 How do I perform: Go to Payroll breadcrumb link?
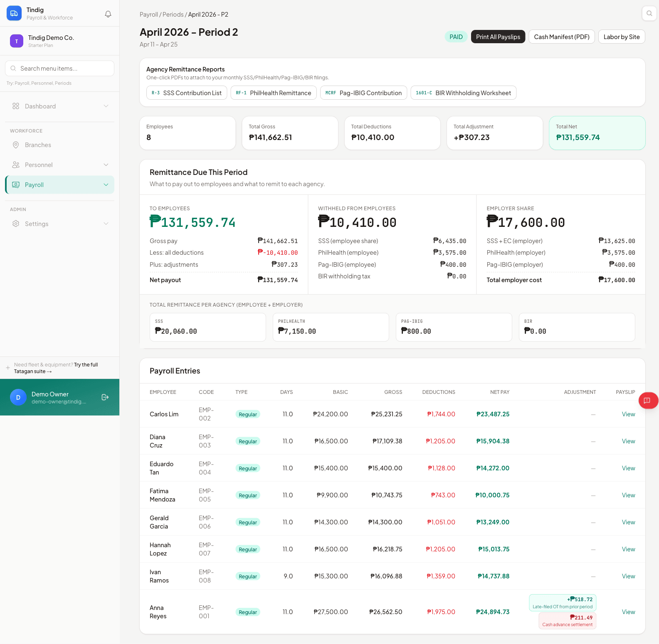tap(149, 15)
